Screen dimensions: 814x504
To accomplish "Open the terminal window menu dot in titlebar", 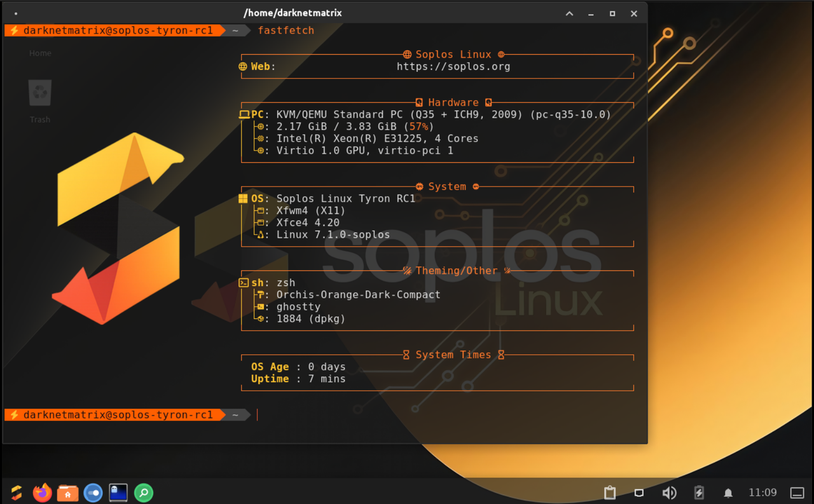I will click(16, 13).
